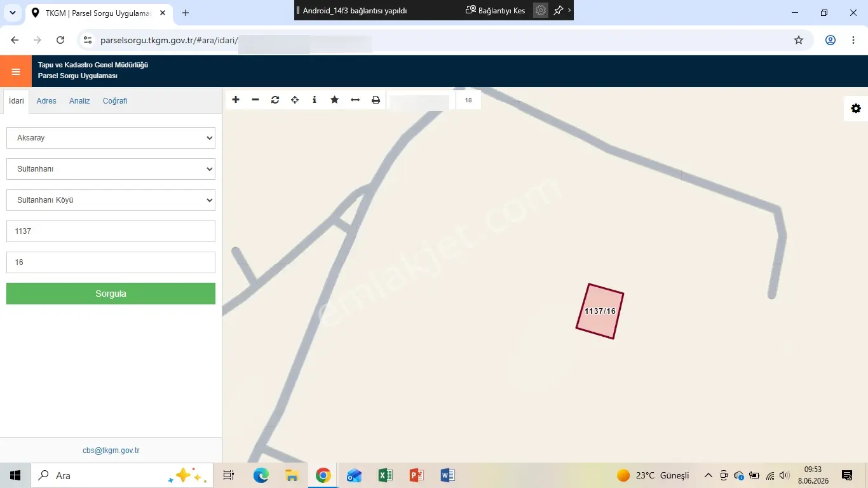Screen dimensions: 868x488
Task: Activate the info tool icon
Action: pyautogui.click(x=315, y=100)
